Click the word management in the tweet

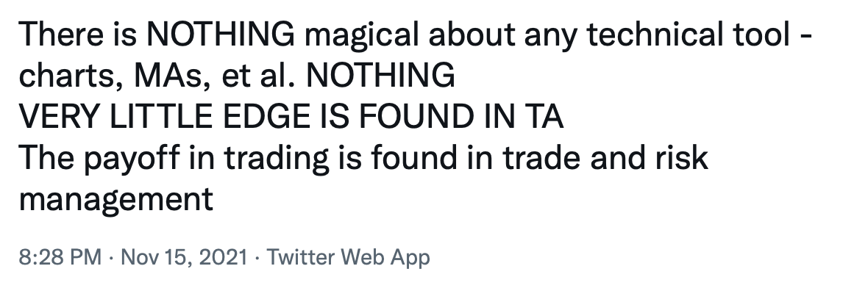click(115, 200)
